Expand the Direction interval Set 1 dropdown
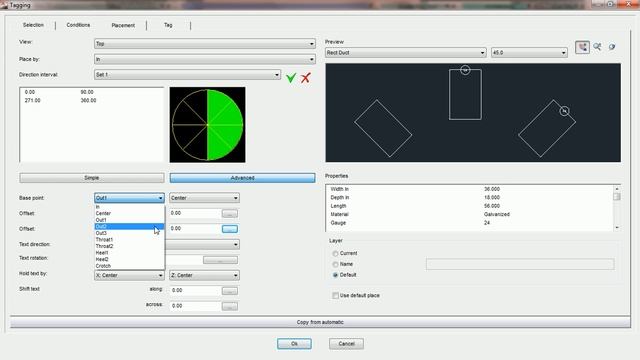 [187, 75]
